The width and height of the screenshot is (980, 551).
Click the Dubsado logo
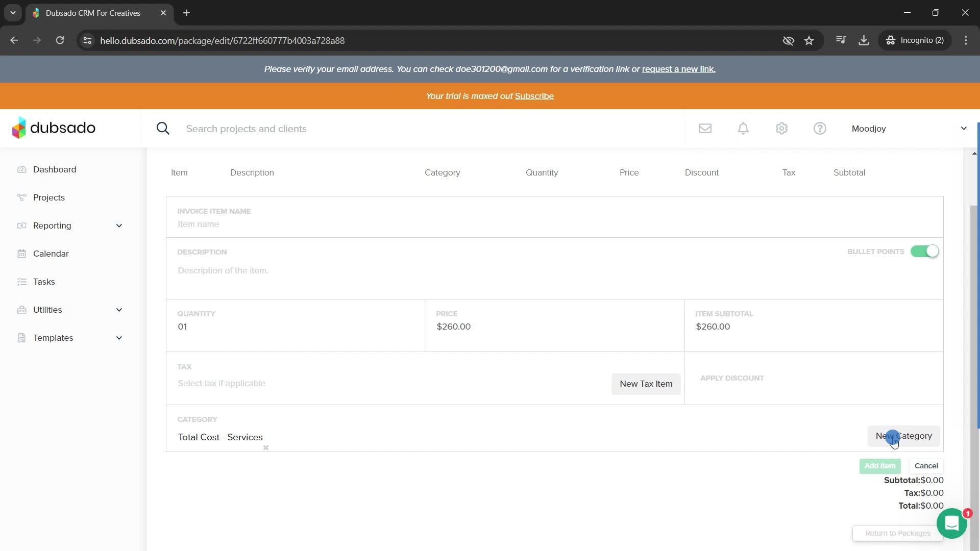point(54,128)
